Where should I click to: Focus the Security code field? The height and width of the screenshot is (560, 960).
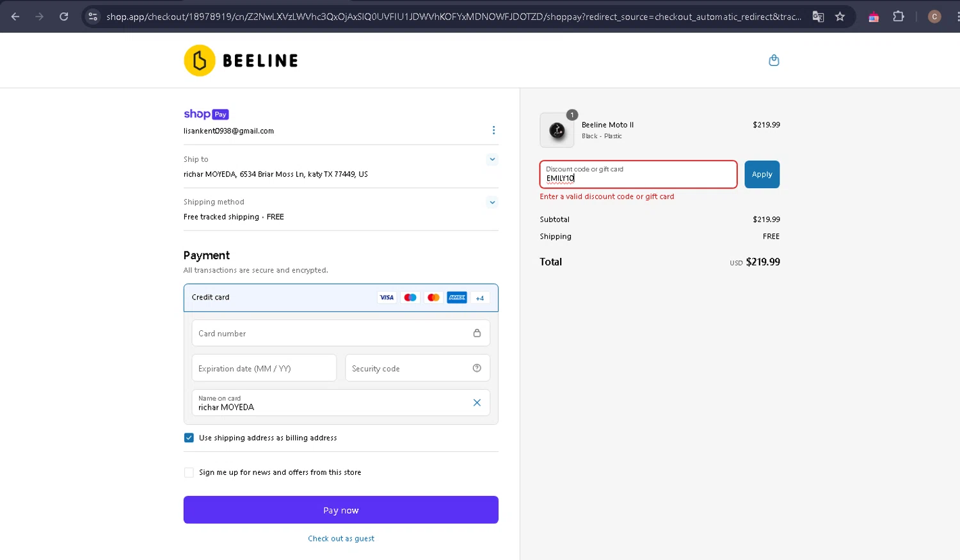418,368
